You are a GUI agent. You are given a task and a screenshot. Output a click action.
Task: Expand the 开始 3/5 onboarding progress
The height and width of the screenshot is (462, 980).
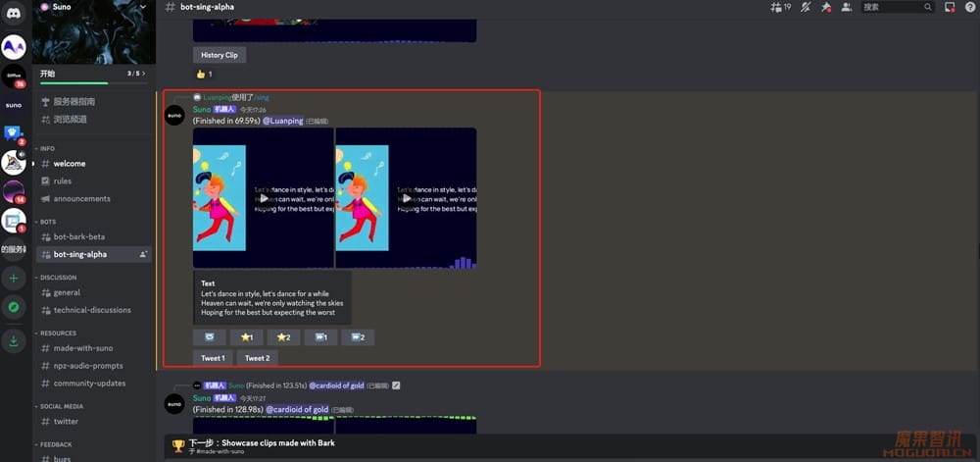94,75
